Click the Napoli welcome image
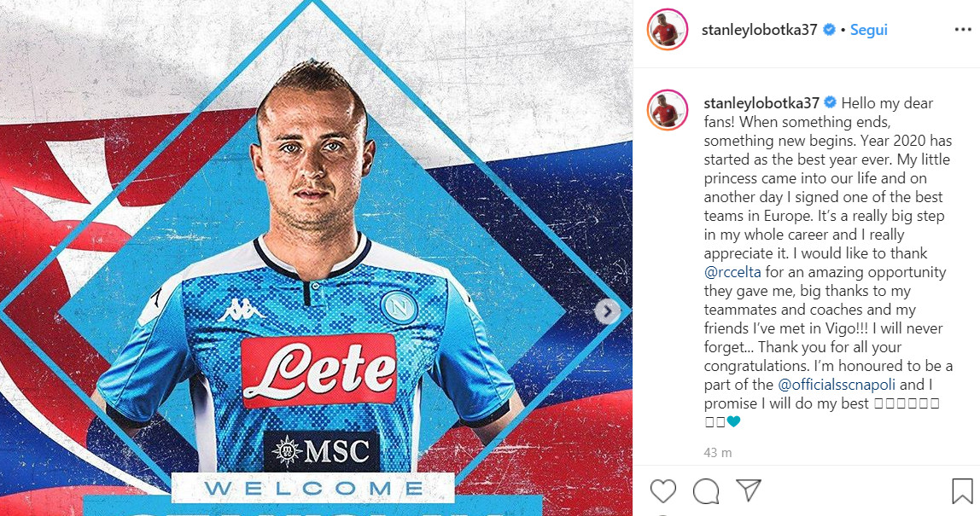Screen dimensions: 980x516 click(x=316, y=258)
